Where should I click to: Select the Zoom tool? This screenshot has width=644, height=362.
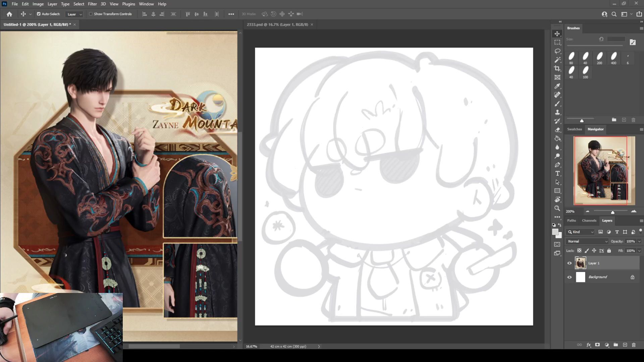point(557,208)
